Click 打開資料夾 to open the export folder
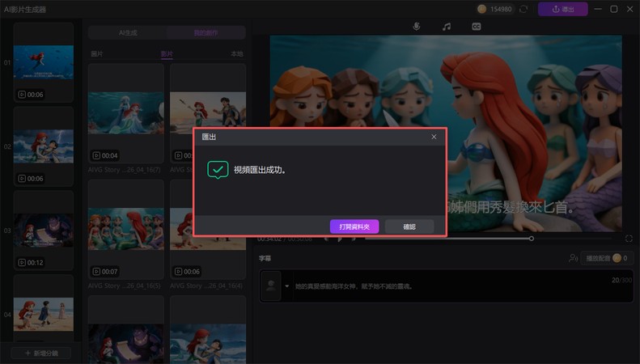 point(354,226)
